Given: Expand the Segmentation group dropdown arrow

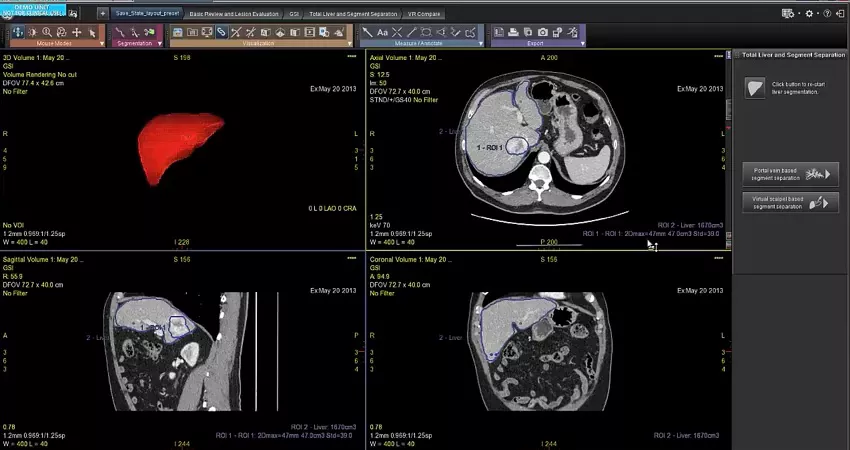Looking at the screenshot, I should [159, 43].
